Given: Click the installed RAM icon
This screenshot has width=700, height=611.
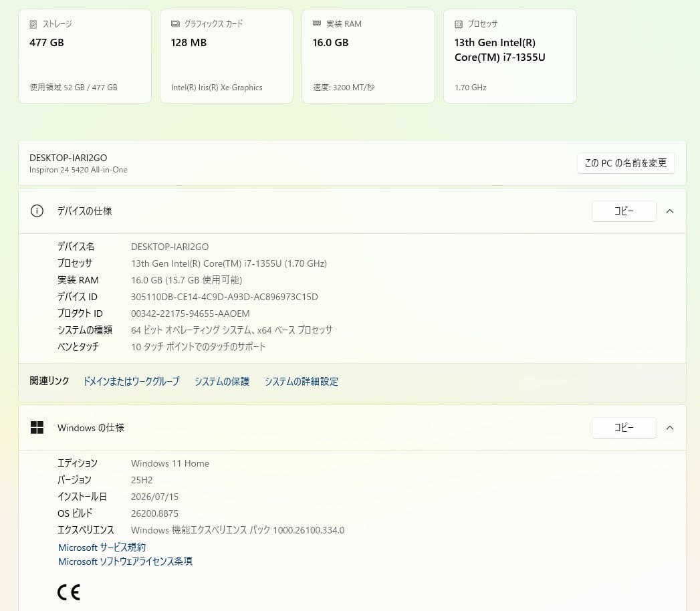Looking at the screenshot, I should [x=317, y=23].
